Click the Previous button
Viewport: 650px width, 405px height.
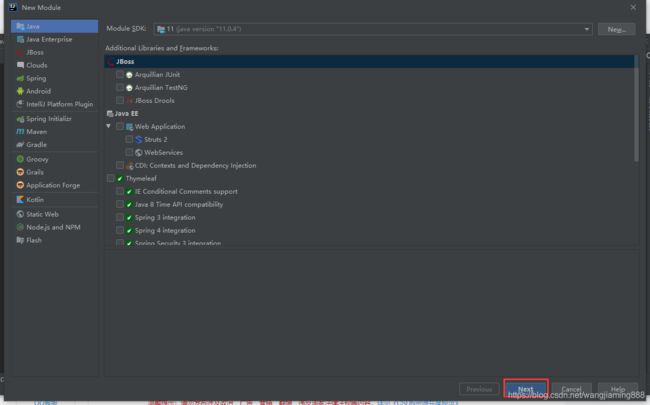click(x=479, y=389)
